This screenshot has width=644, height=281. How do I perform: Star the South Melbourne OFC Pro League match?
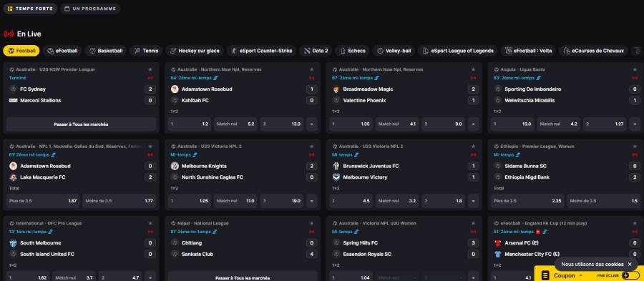150,223
